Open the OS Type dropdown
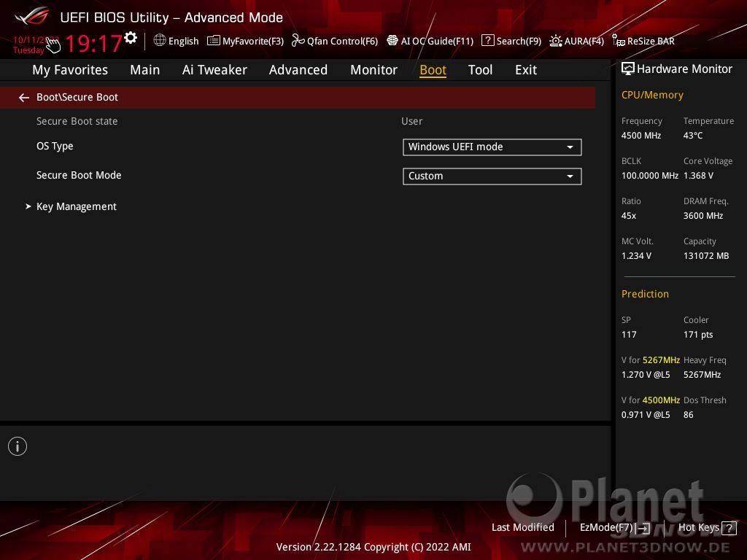Screen dimensions: 747x560 (x=492, y=147)
